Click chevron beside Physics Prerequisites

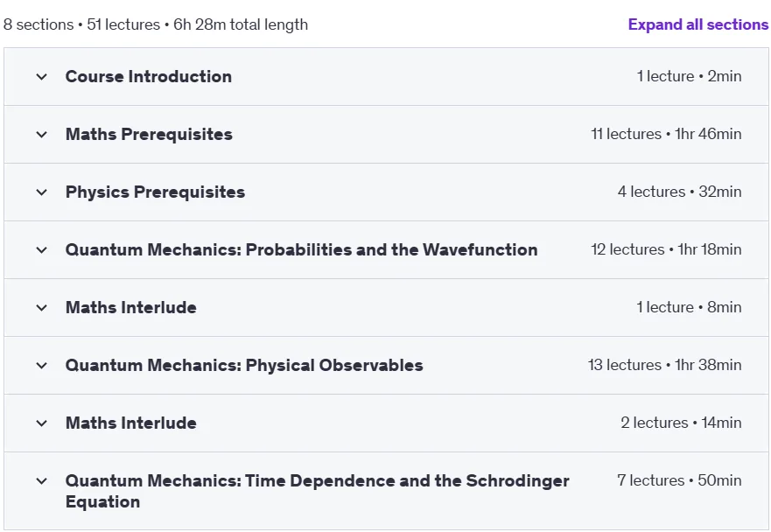tap(42, 192)
